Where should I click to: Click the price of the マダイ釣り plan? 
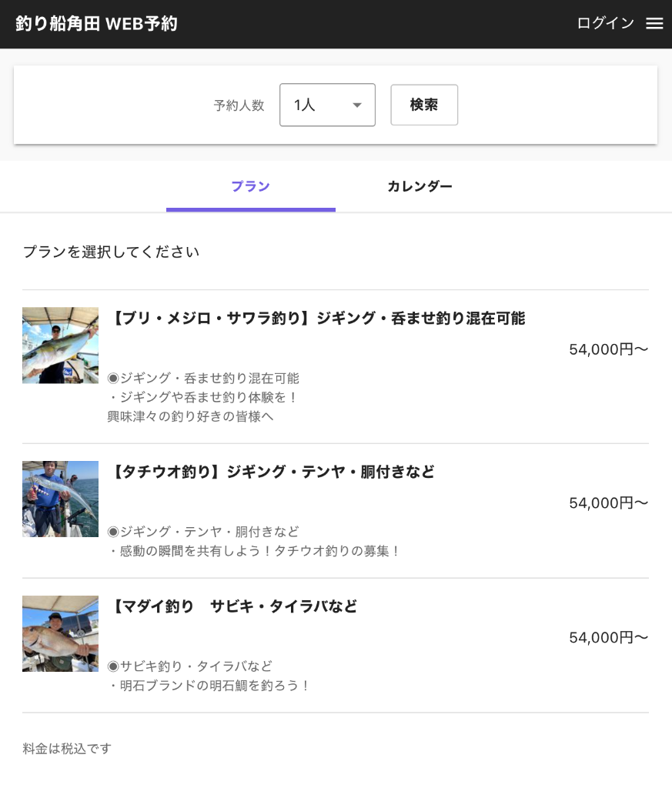[608, 637]
